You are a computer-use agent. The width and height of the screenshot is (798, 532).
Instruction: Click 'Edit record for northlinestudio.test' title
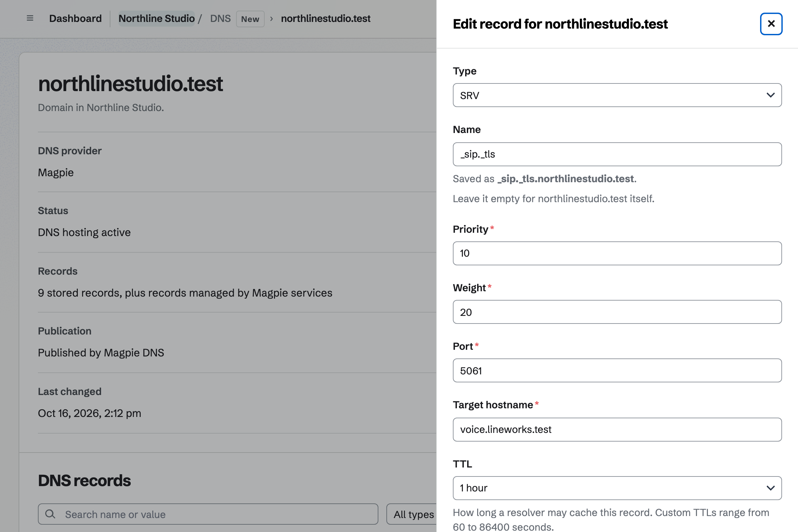560,24
